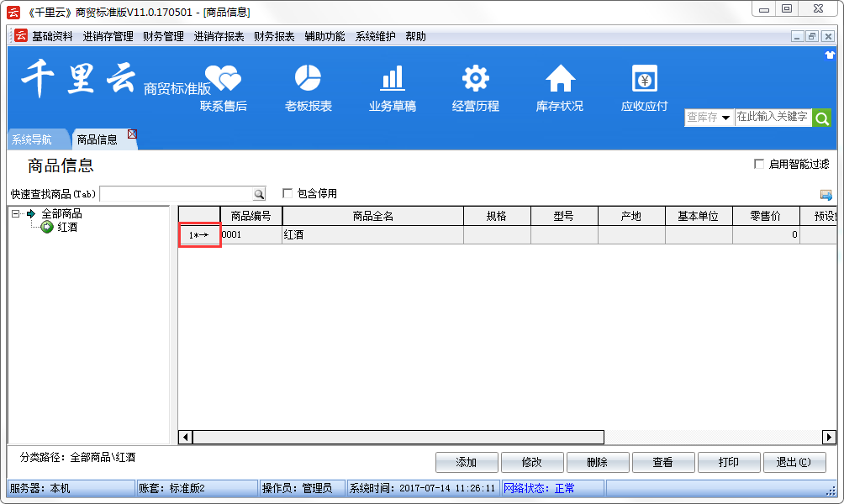Collapse the 全部商品 tree node
Image resolution: width=844 pixels, height=504 pixels.
click(x=16, y=214)
